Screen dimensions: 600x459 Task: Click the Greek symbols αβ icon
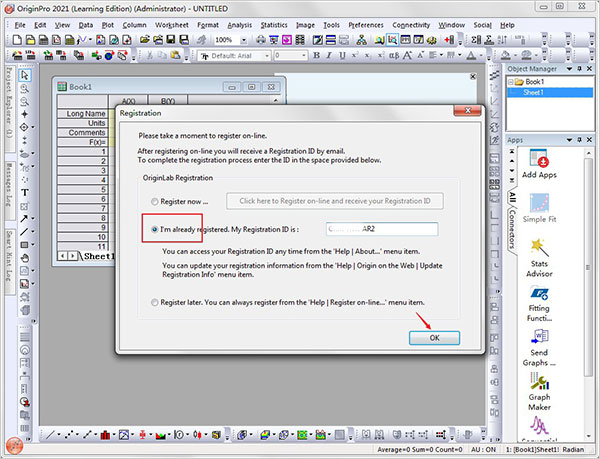(394, 55)
